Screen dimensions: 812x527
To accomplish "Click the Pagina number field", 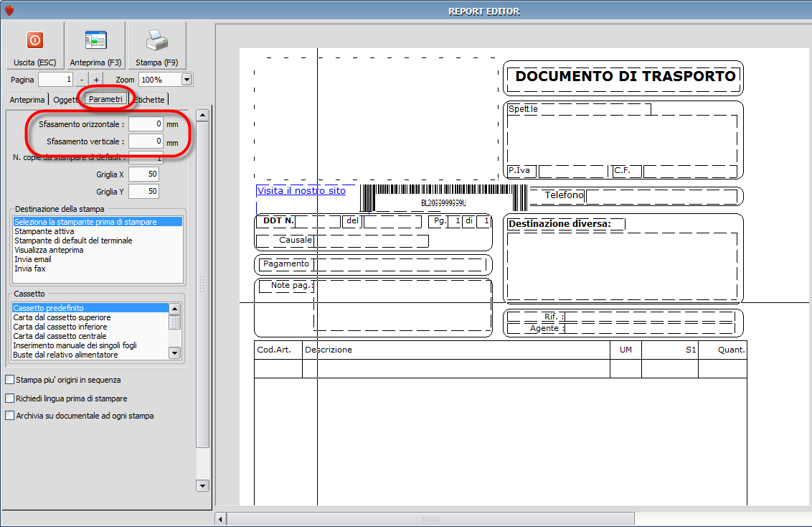I will tap(55, 80).
